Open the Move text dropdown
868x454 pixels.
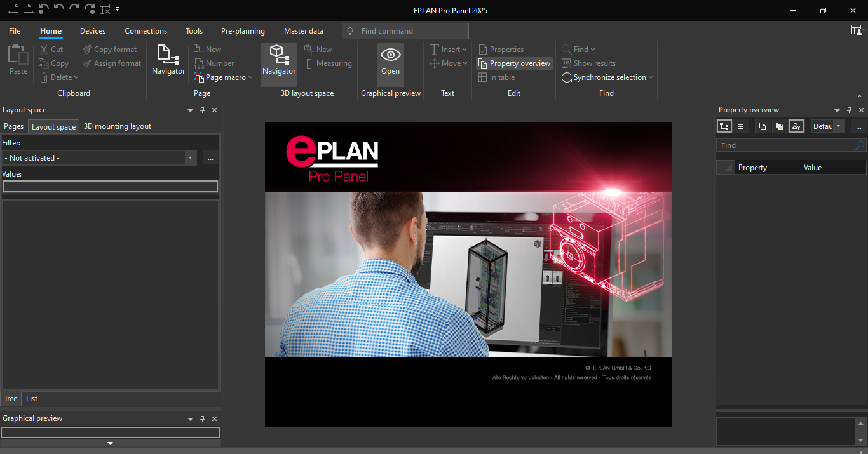click(448, 63)
